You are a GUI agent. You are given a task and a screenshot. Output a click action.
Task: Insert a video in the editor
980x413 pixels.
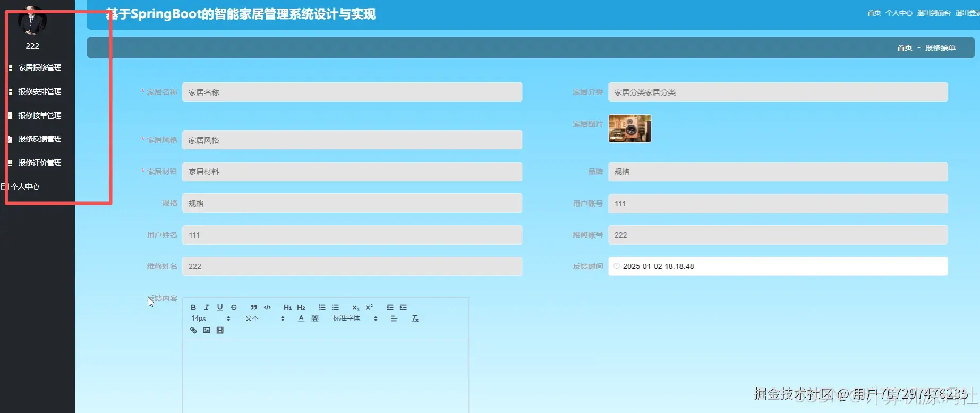tap(220, 330)
